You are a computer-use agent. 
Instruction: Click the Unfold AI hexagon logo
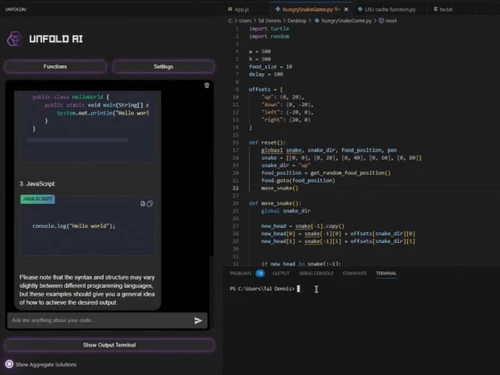tap(14, 39)
